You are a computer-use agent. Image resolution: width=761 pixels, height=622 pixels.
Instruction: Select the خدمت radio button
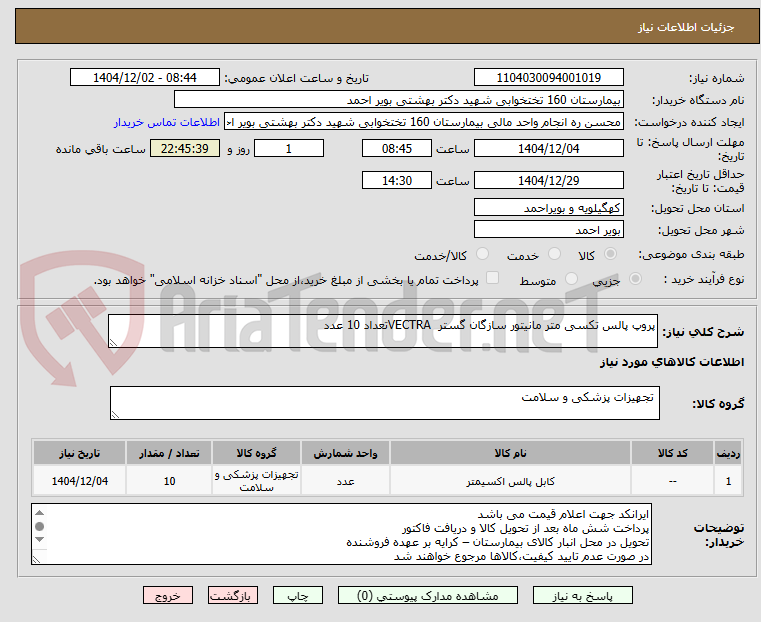554,254
